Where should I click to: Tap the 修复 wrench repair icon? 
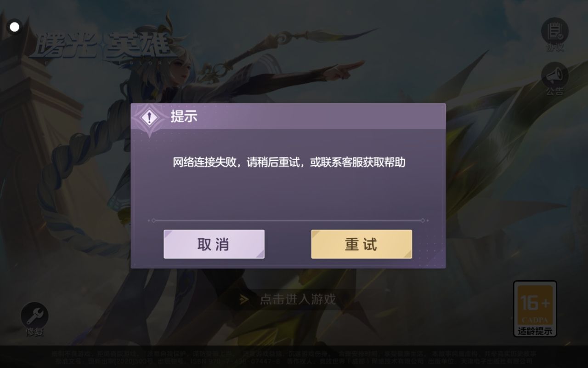click(x=34, y=316)
